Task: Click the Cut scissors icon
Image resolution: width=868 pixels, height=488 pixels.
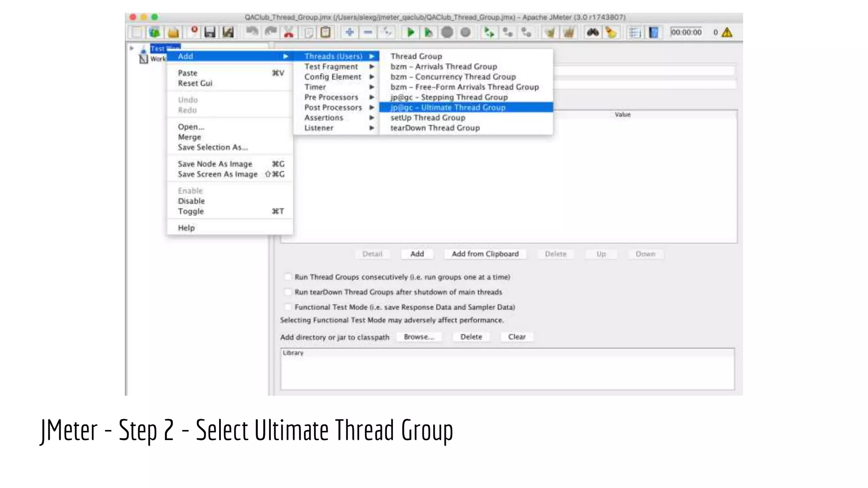Action: (289, 32)
